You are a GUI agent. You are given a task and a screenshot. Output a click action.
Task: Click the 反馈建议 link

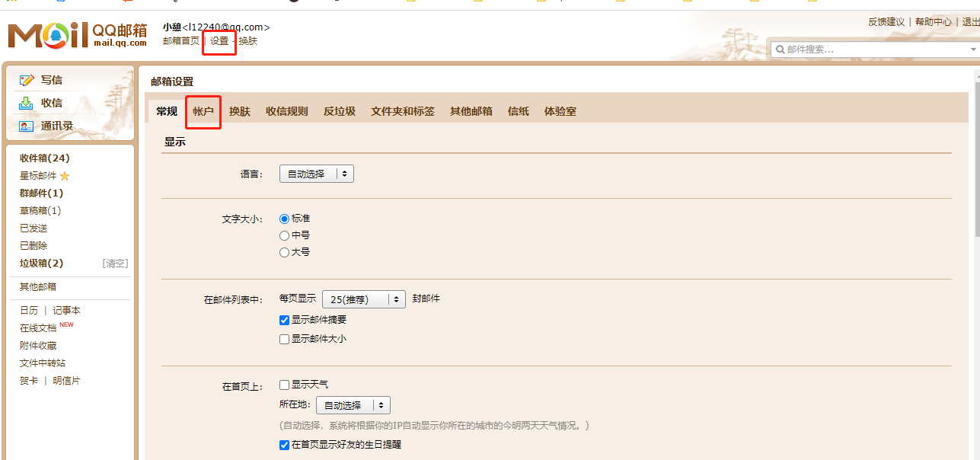(x=886, y=22)
